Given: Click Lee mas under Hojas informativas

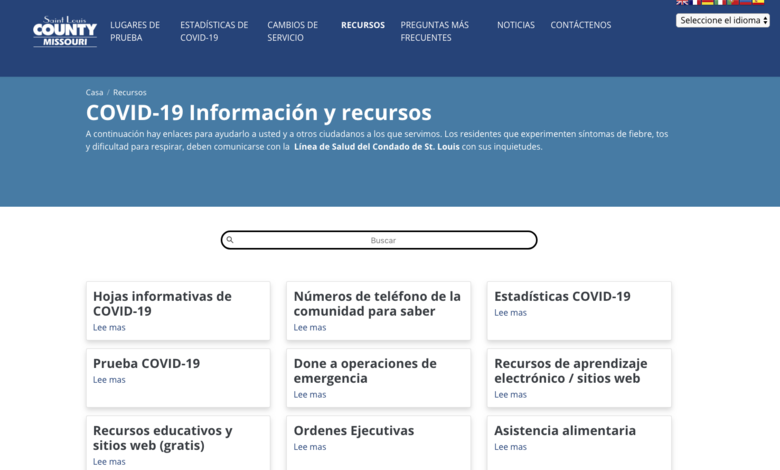Looking at the screenshot, I should [x=109, y=327].
